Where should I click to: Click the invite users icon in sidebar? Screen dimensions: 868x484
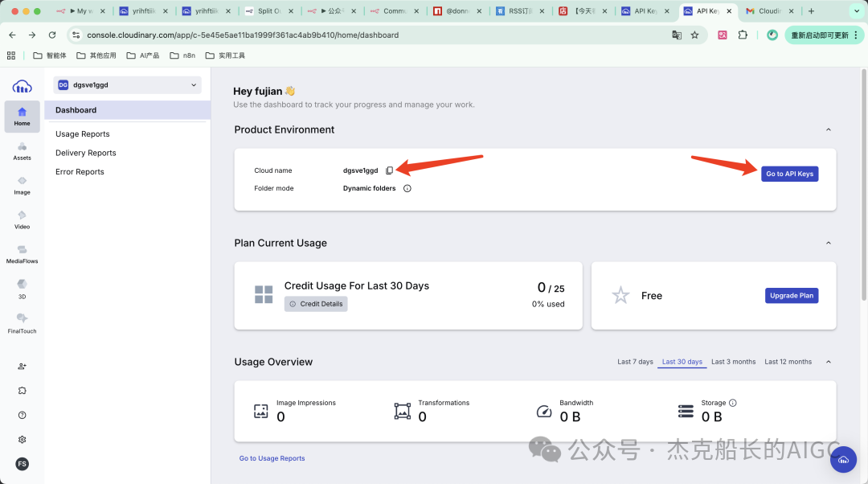click(23, 366)
